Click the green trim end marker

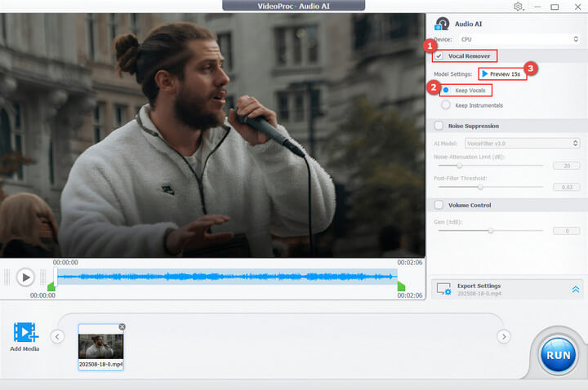coord(401,286)
